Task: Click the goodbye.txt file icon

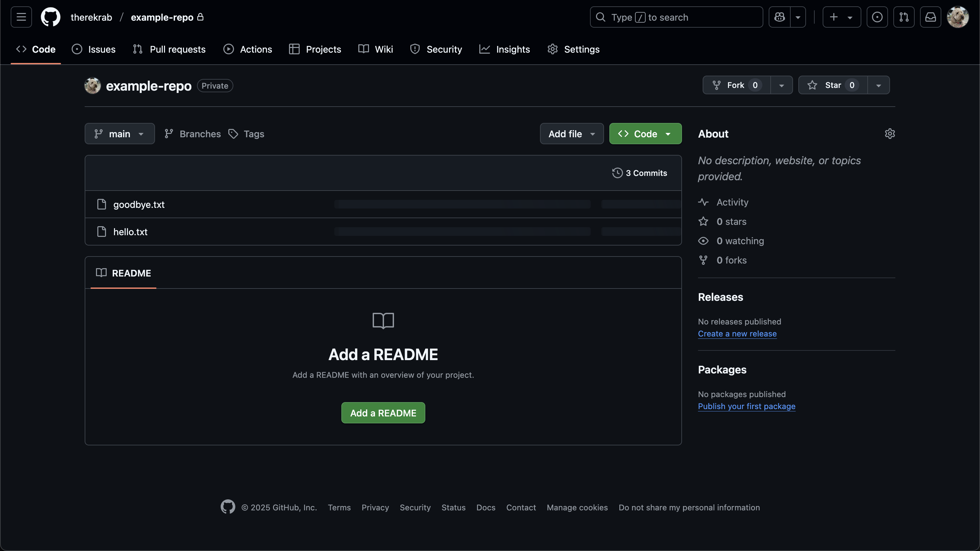Action: pos(102,205)
